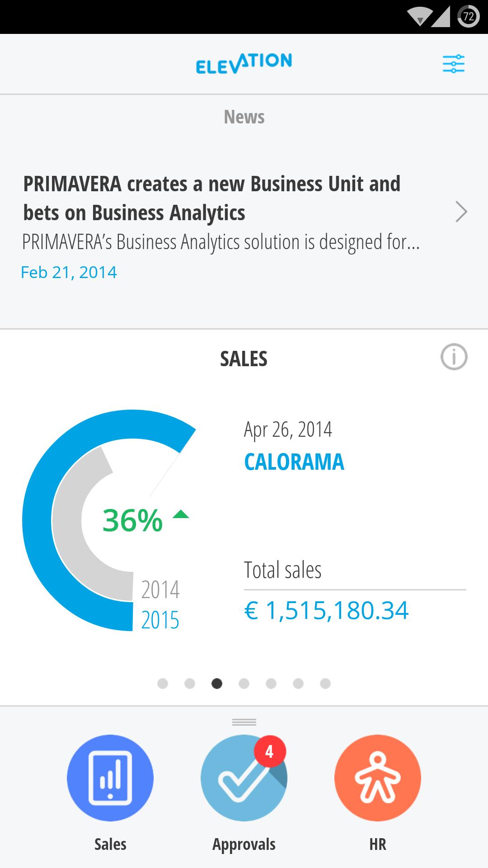The image size is (488, 868).
Task: Select the first carousel page dot
Action: click(x=163, y=684)
